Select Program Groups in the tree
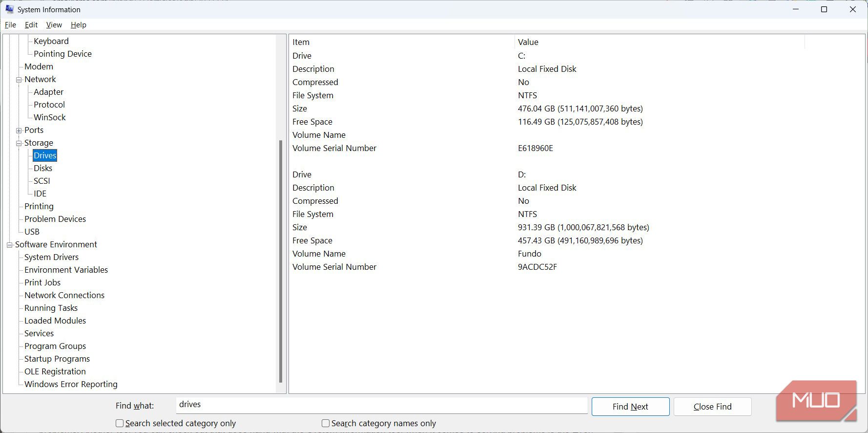Viewport: 868px width, 433px height. pyautogui.click(x=55, y=346)
